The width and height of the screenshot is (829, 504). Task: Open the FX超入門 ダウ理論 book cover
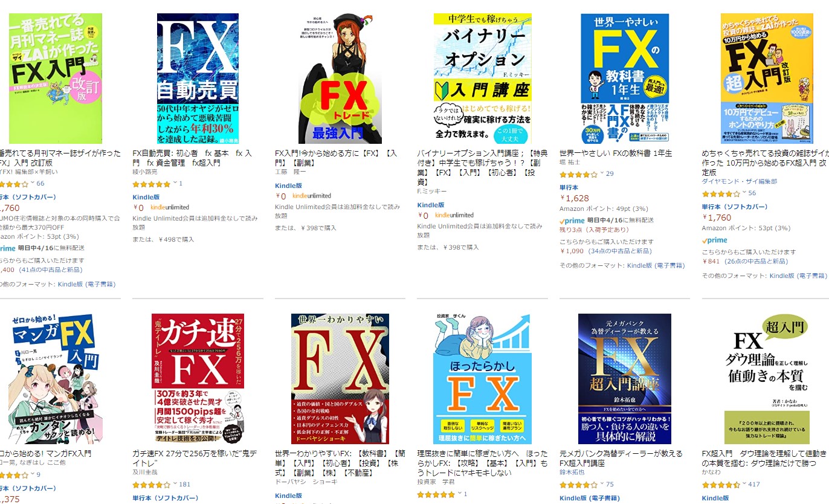pyautogui.click(x=767, y=379)
